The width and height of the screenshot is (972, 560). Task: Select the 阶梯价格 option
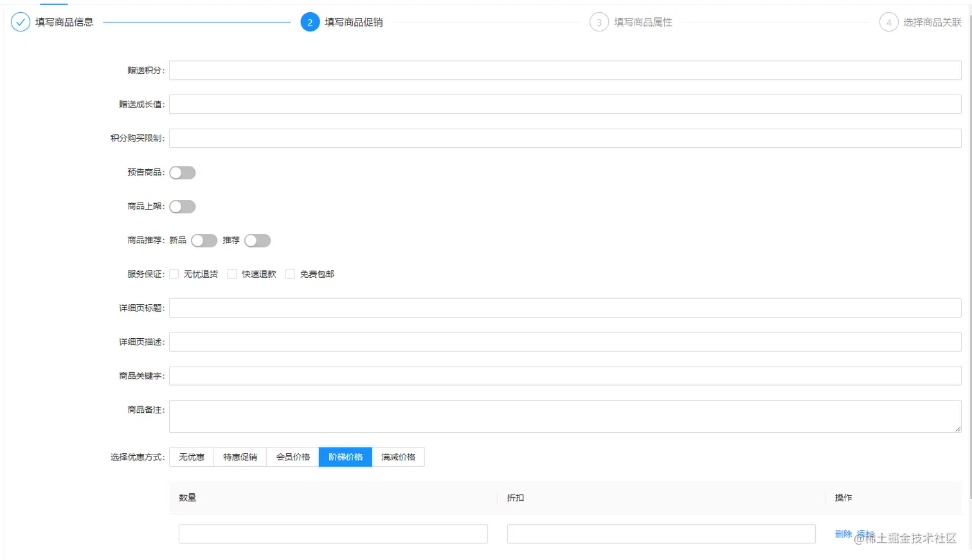346,457
